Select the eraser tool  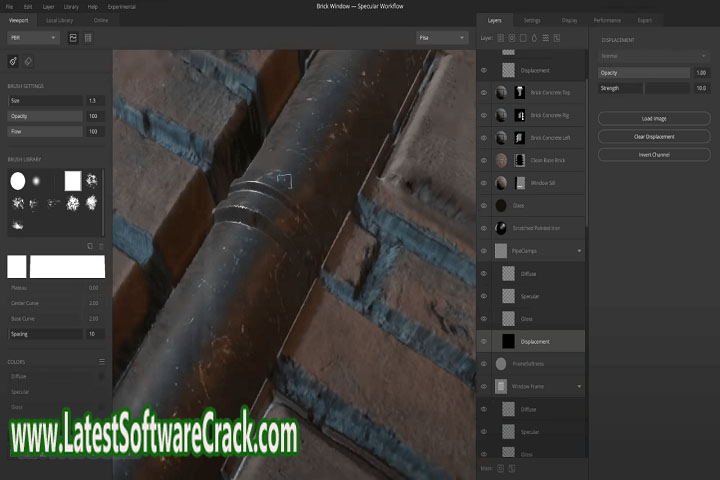tap(28, 61)
